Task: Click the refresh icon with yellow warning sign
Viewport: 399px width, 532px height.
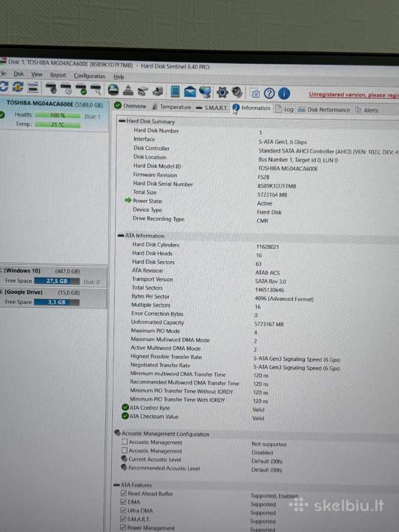Action: coord(18,87)
